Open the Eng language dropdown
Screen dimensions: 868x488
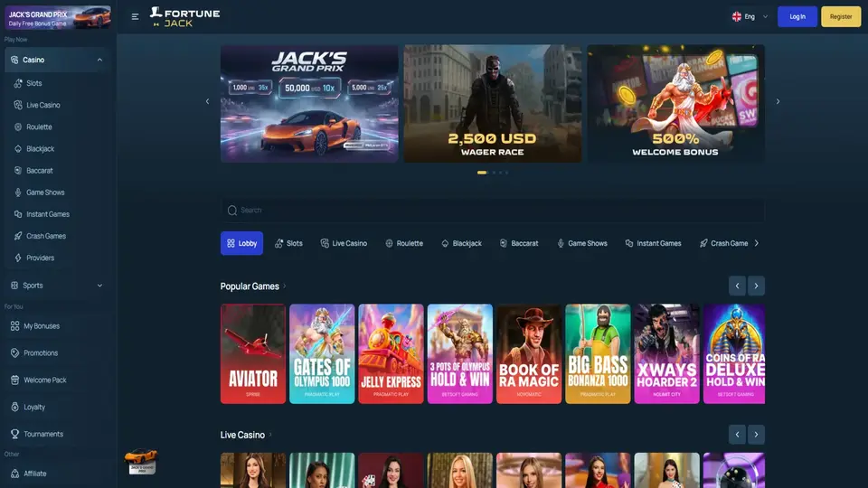(750, 16)
